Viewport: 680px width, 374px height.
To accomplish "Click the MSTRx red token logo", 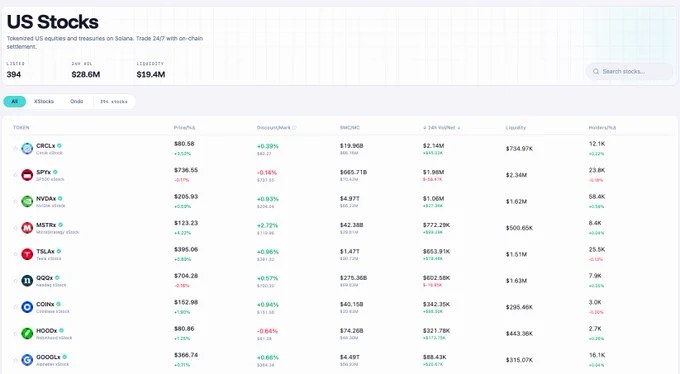I will click(x=27, y=228).
